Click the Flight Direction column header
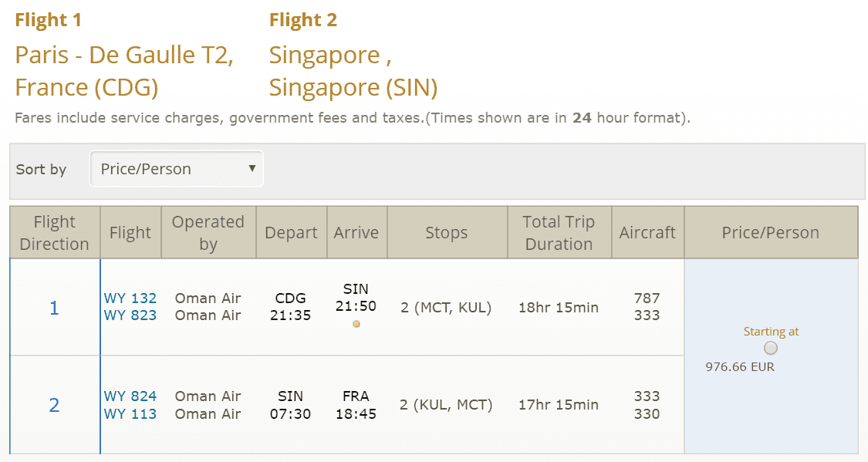 54,232
